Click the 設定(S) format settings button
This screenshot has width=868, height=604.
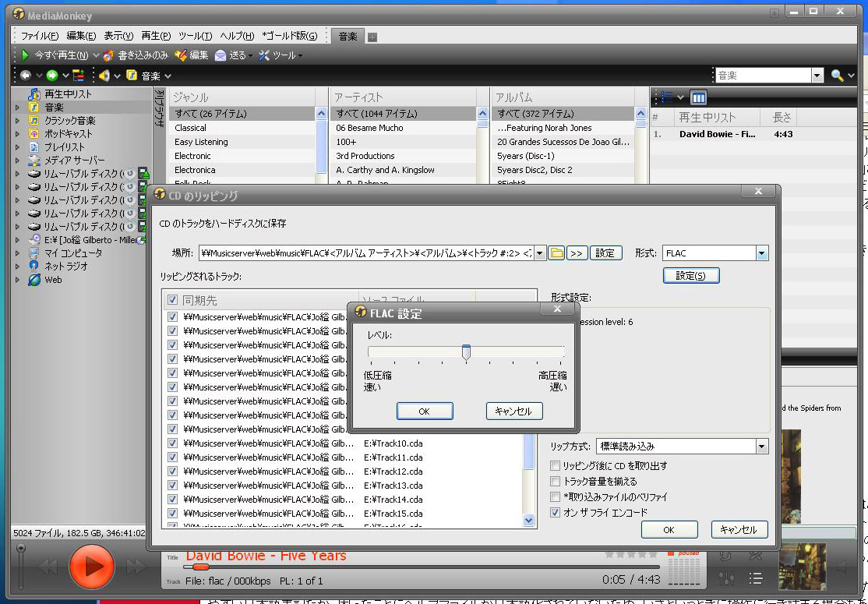click(690, 275)
